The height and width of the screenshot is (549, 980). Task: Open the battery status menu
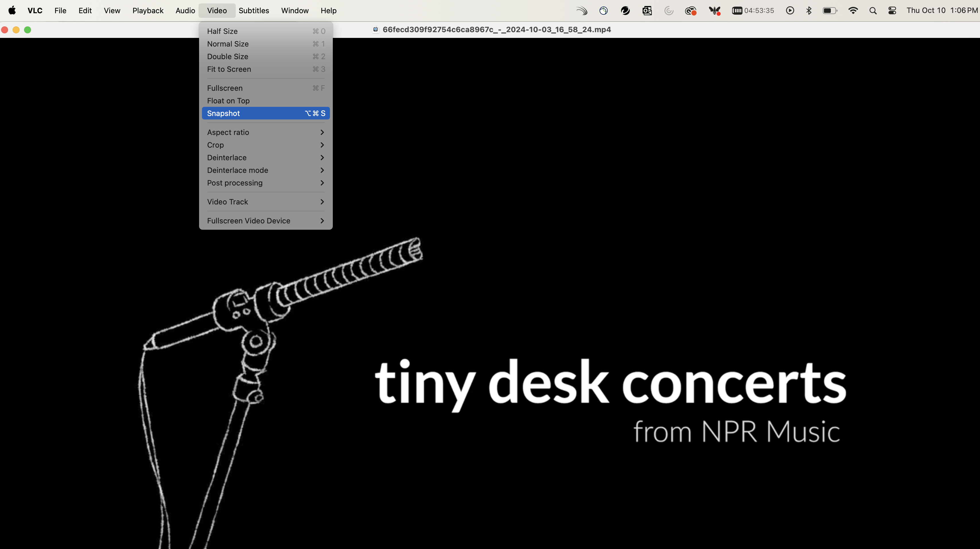click(830, 10)
